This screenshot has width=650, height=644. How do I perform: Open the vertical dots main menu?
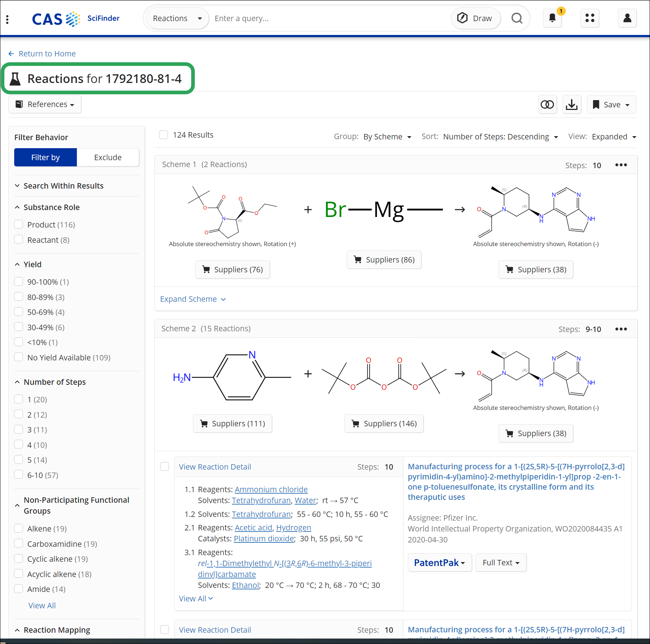click(x=7, y=19)
